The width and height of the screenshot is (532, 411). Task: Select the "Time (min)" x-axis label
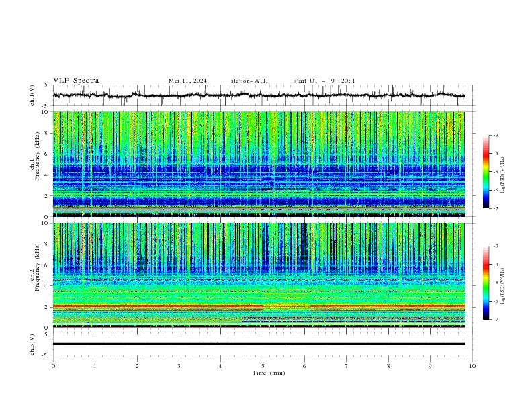[269, 373]
